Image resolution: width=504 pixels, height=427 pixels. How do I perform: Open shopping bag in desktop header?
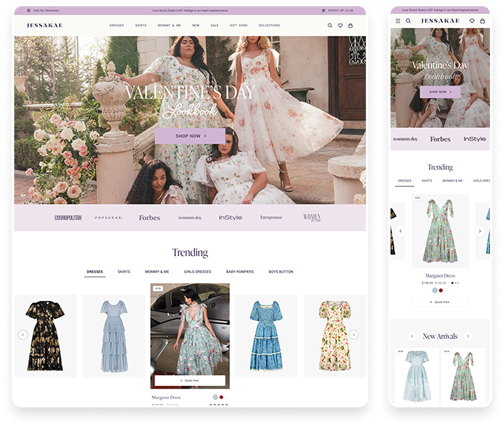pos(350,26)
